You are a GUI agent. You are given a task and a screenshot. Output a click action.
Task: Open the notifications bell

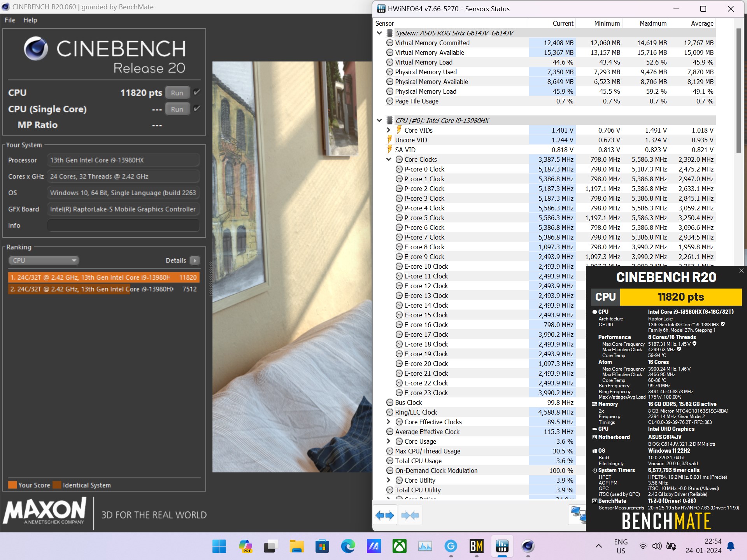click(731, 546)
